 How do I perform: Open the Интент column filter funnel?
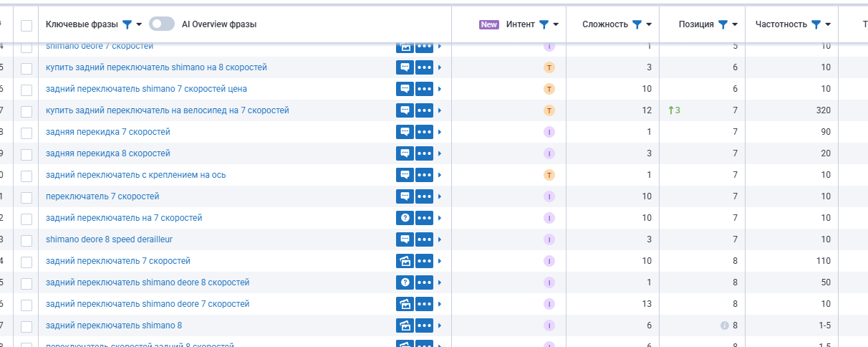544,24
